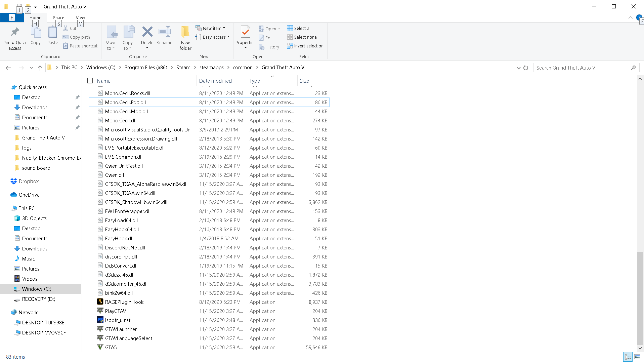Expand the Properties dropdown arrow
This screenshot has width=644, height=362.
coord(246,48)
